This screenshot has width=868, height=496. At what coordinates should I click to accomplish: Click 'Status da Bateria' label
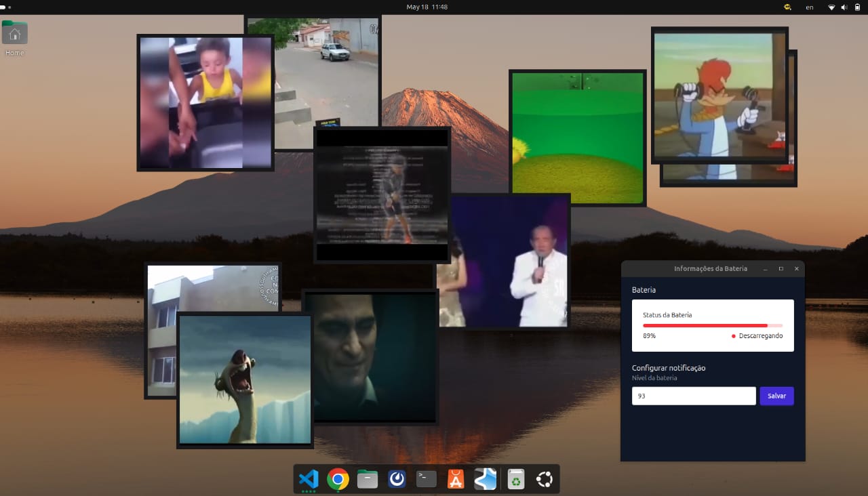pyautogui.click(x=667, y=315)
